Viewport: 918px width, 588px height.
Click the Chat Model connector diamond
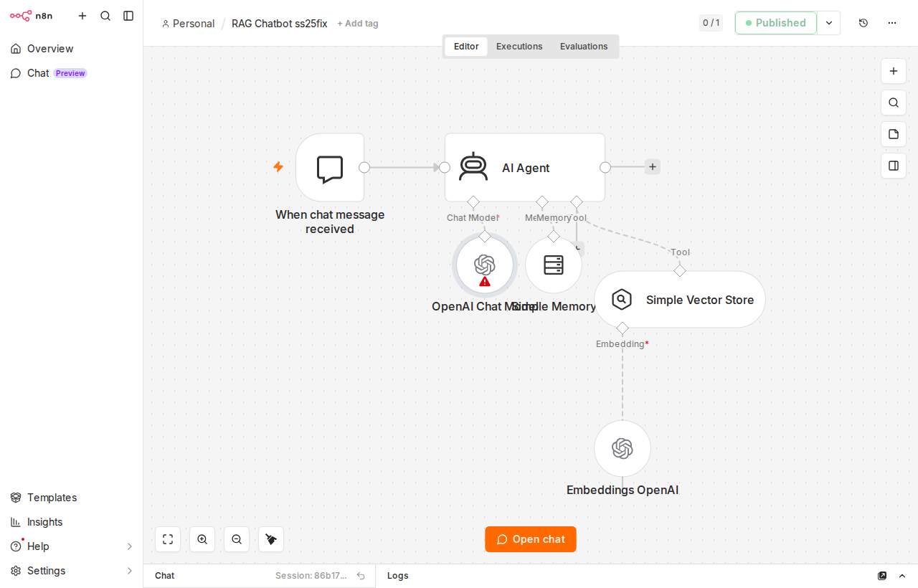pyautogui.click(x=473, y=202)
